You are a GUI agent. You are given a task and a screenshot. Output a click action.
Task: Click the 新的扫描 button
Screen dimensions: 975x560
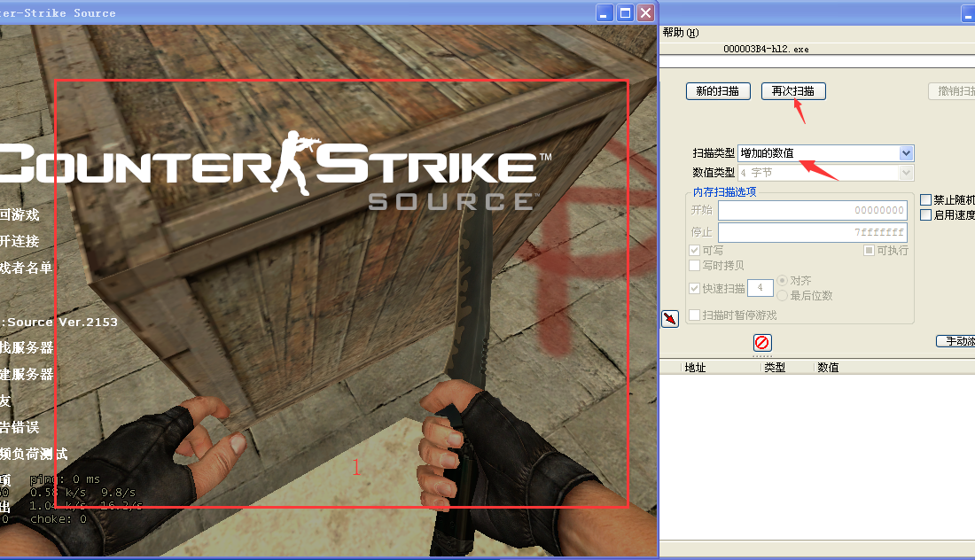coord(717,90)
